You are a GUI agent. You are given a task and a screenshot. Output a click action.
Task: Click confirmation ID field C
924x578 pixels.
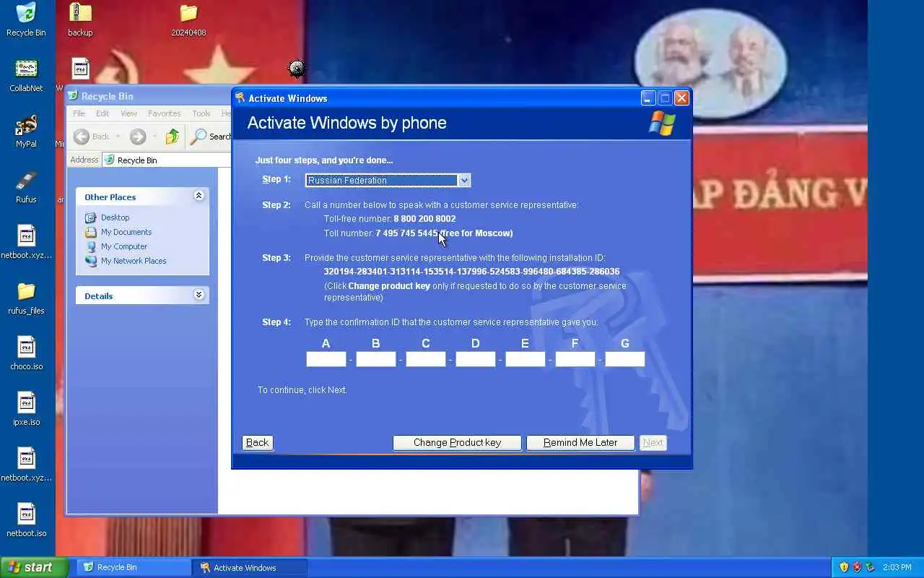coord(426,359)
